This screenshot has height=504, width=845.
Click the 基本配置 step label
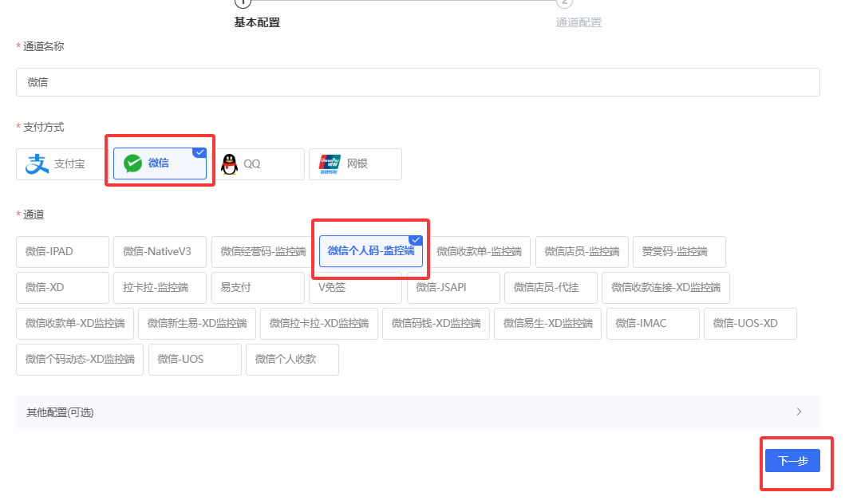coord(257,22)
